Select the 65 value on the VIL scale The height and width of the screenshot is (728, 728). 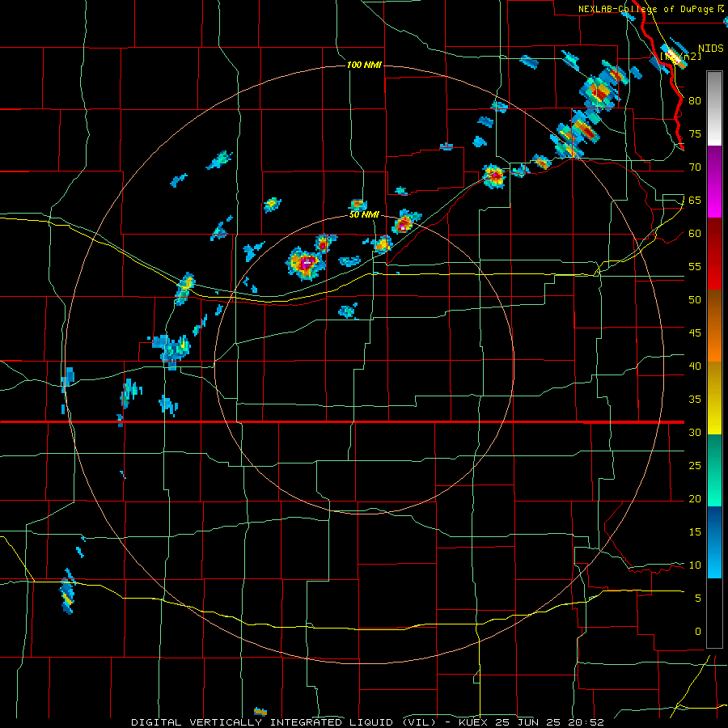(x=695, y=200)
